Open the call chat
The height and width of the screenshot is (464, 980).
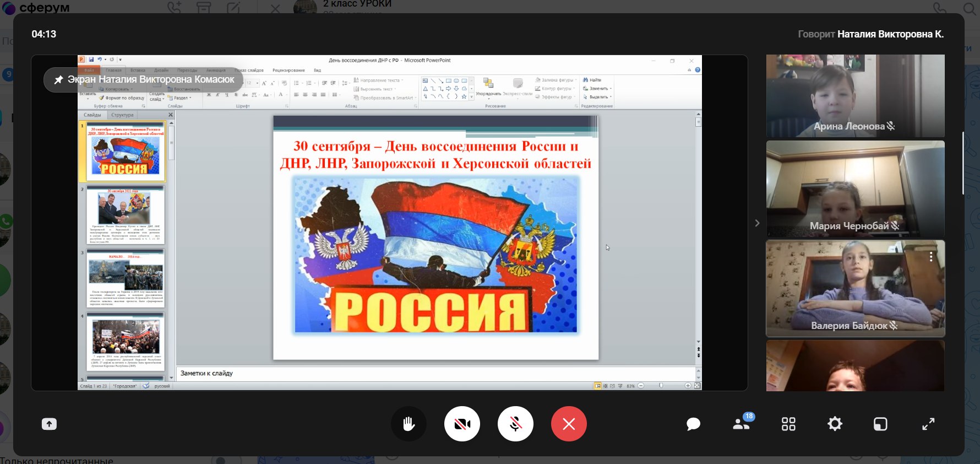693,424
